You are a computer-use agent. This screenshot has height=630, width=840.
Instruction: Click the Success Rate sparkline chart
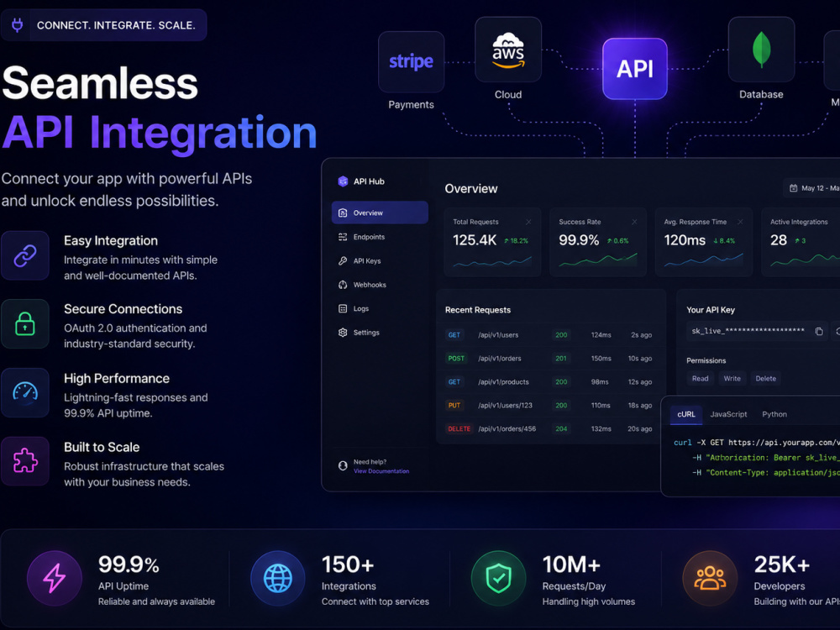pyautogui.click(x=598, y=260)
